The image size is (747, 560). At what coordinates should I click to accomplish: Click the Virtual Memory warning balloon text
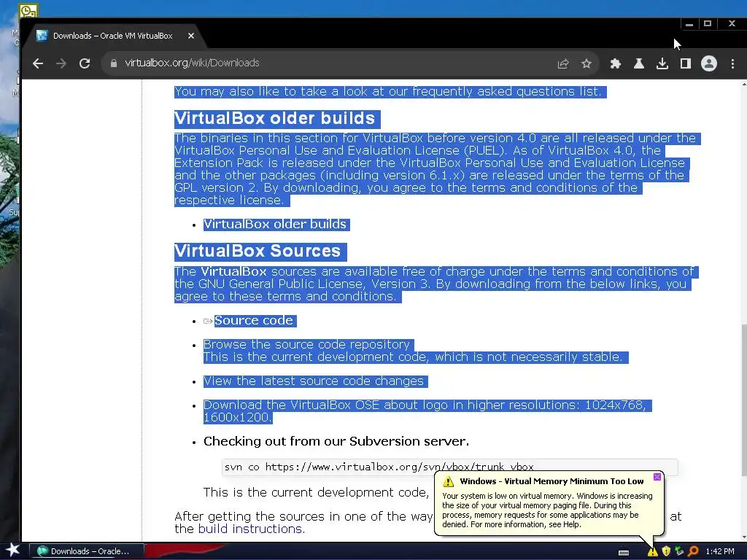pos(547,510)
